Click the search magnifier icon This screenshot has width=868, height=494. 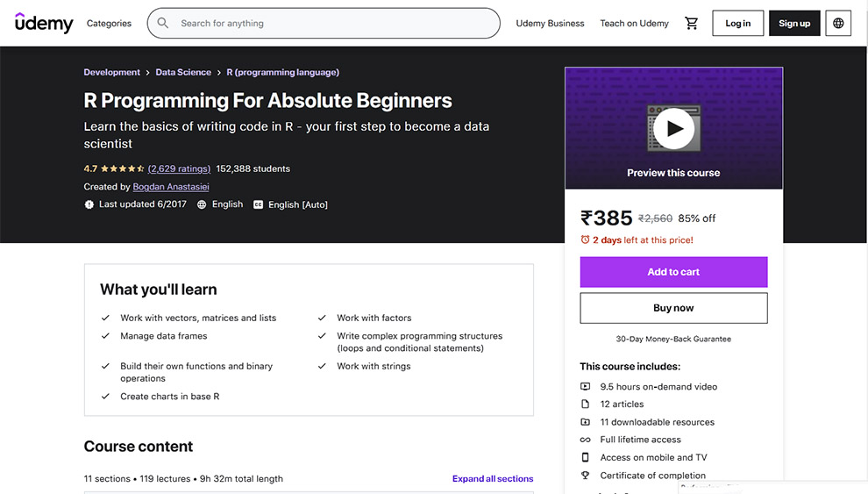pos(163,23)
